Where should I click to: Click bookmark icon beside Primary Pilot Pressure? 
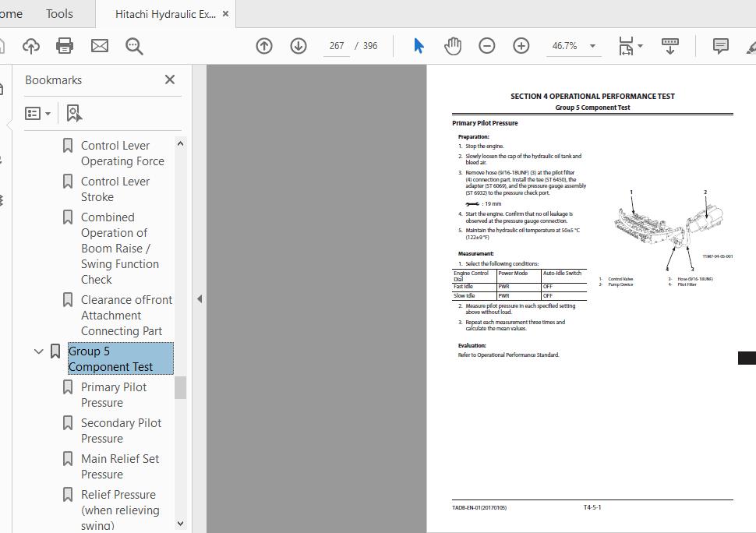tap(68, 387)
